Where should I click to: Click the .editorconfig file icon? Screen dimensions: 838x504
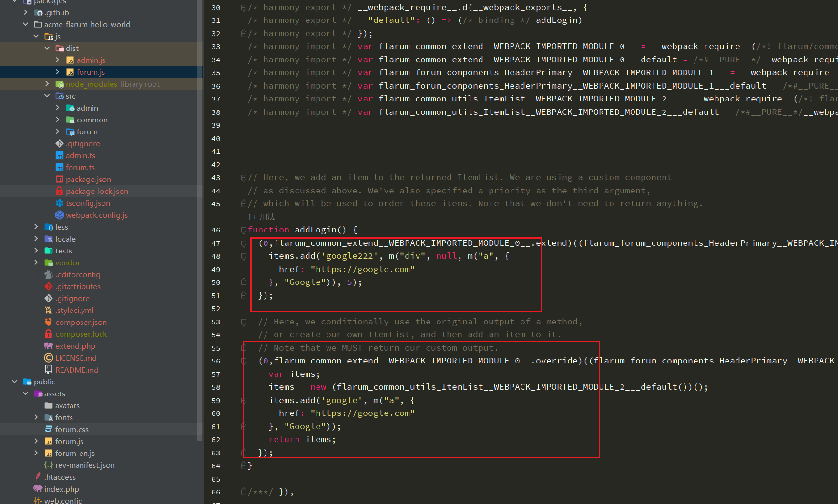49,274
